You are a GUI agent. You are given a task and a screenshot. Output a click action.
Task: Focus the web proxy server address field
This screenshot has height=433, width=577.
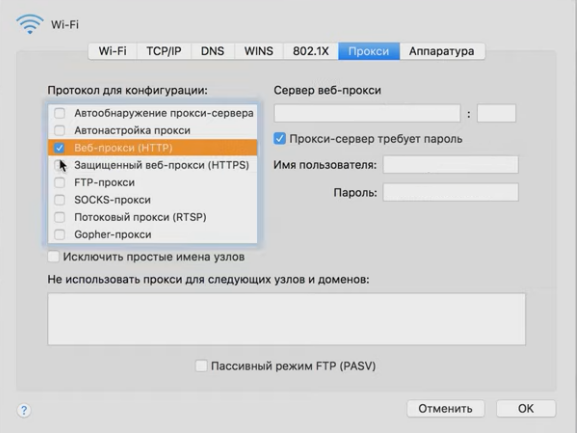coord(367,113)
